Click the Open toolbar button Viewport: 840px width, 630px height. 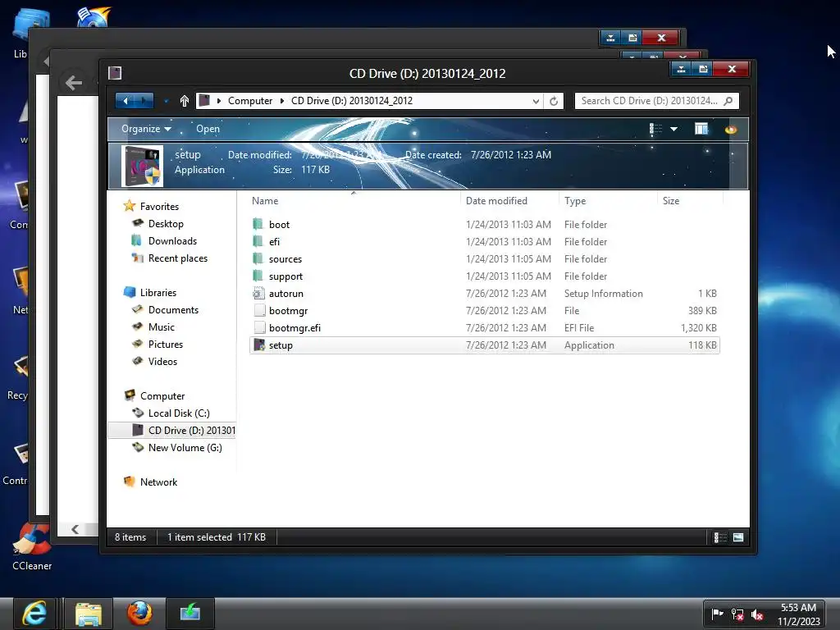(x=208, y=129)
